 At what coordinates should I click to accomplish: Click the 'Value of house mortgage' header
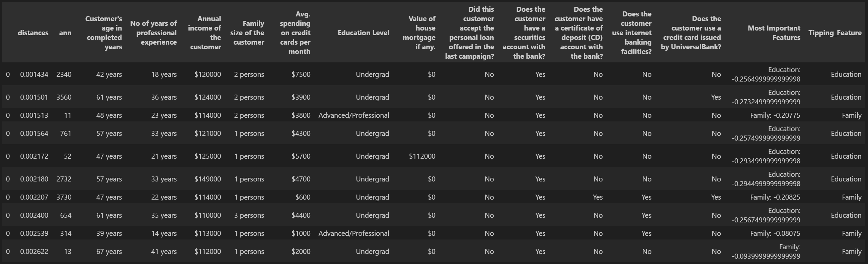419,33
